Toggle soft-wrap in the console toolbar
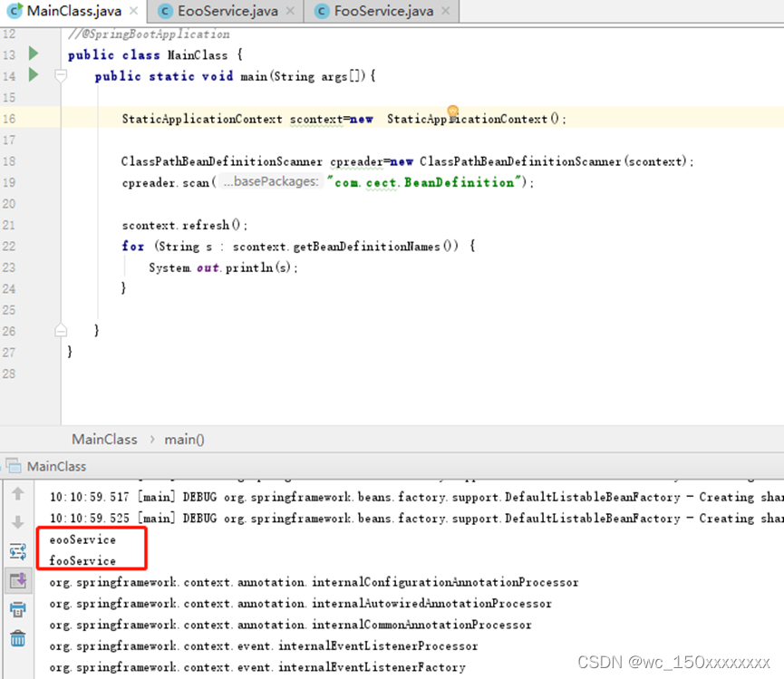This screenshot has height=679, width=784. coord(18,550)
